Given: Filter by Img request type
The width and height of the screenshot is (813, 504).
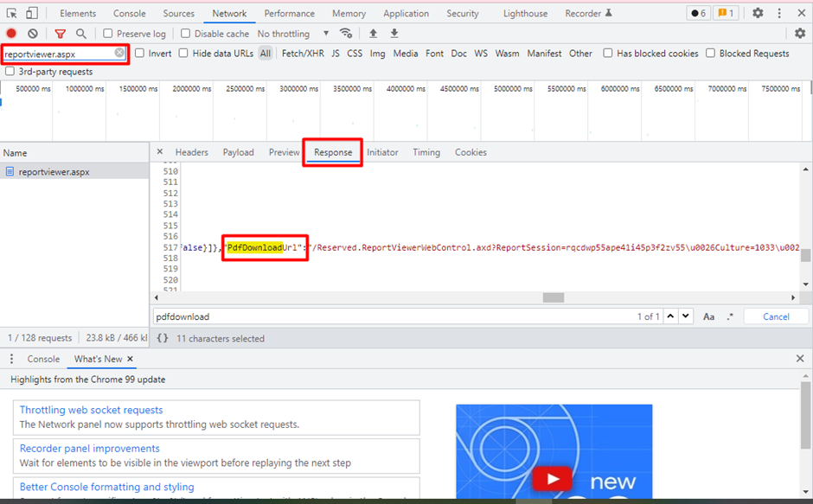Looking at the screenshot, I should click(377, 54).
